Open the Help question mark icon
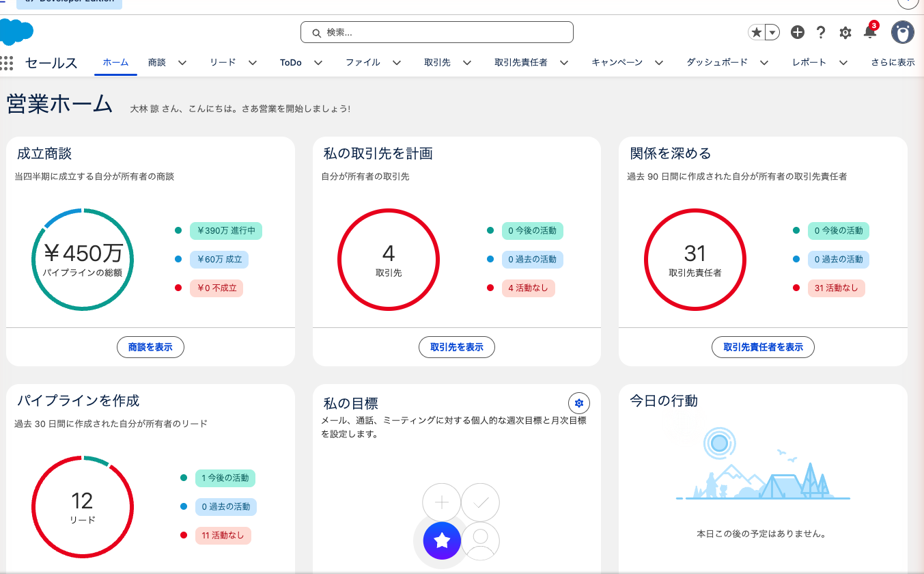Viewport: 924px width, 574px height. [821, 32]
